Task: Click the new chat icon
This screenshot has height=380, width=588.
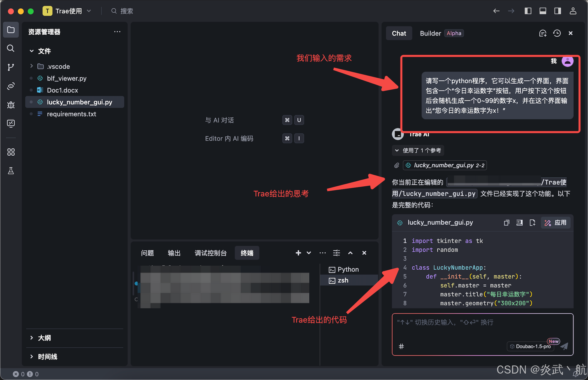Action: 542,33
